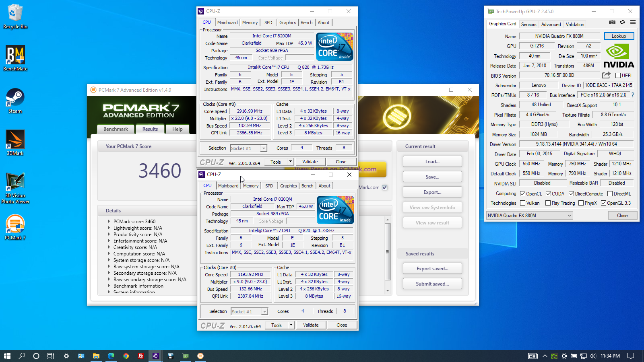Screen dimensions: 644x362
Task: Open Microsoft Edge from the taskbar
Action: (x=111, y=356)
